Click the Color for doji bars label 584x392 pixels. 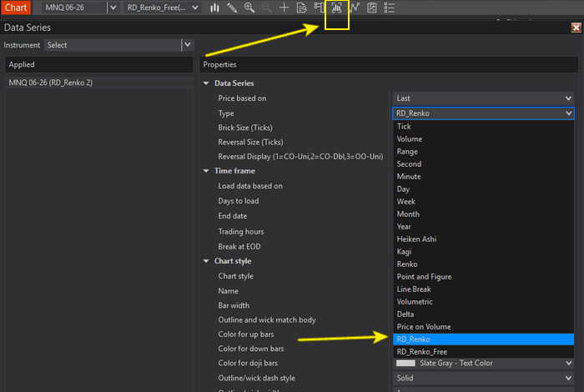click(248, 363)
